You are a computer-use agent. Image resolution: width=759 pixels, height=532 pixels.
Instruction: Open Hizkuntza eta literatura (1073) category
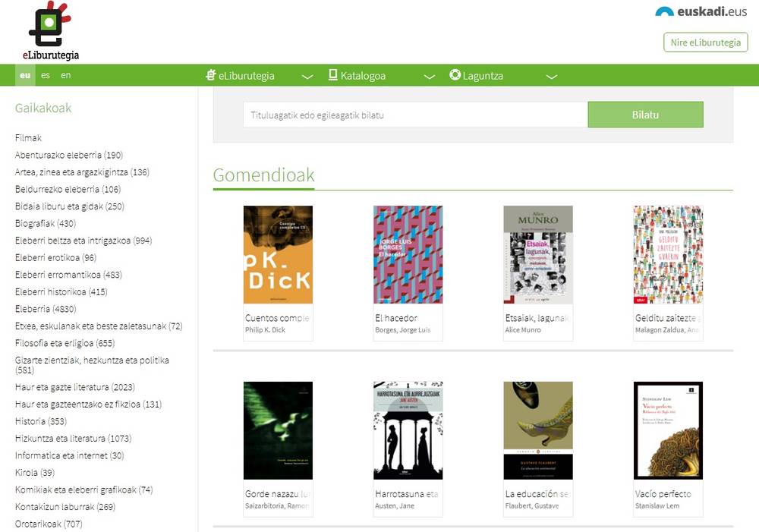click(x=73, y=439)
